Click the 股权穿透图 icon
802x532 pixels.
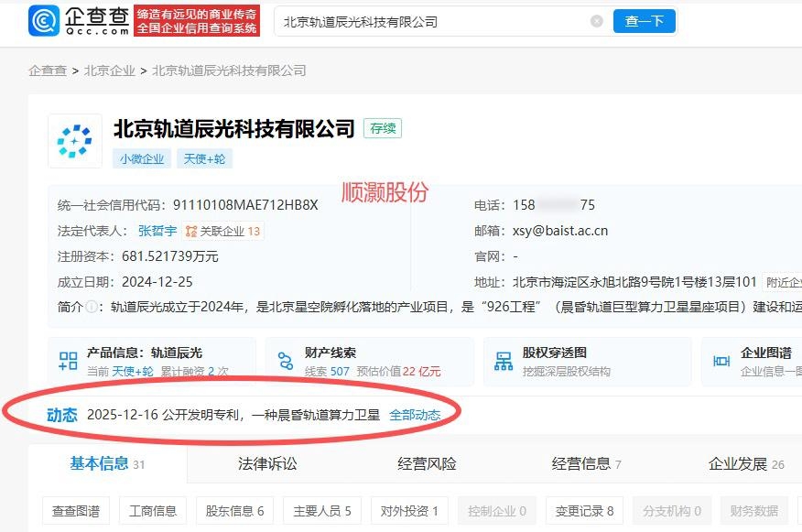pyautogui.click(x=504, y=361)
